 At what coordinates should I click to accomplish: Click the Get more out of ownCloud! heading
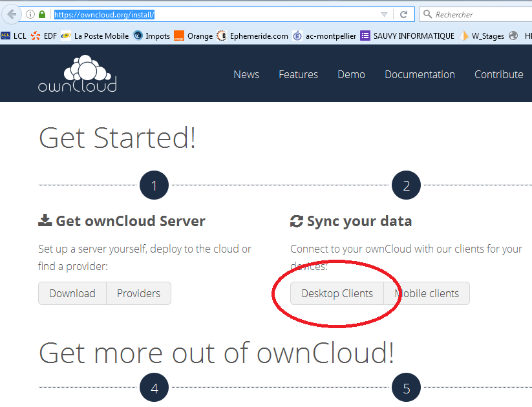217,353
